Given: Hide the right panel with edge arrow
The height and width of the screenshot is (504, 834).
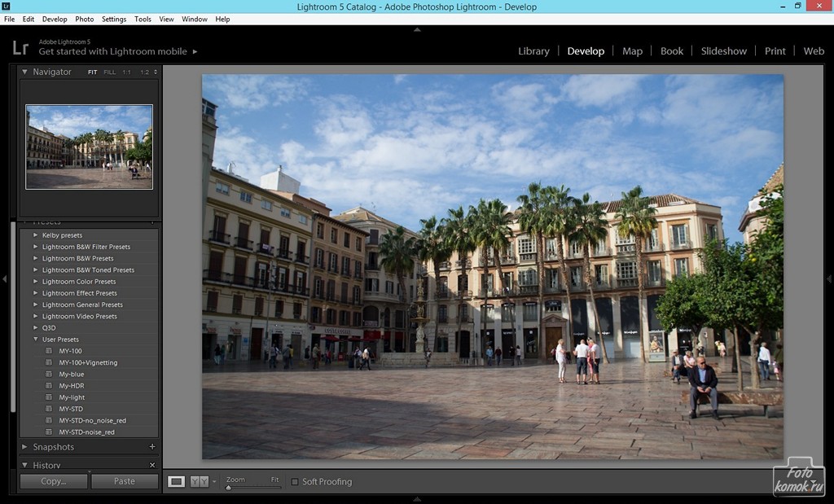Looking at the screenshot, I should [x=829, y=278].
